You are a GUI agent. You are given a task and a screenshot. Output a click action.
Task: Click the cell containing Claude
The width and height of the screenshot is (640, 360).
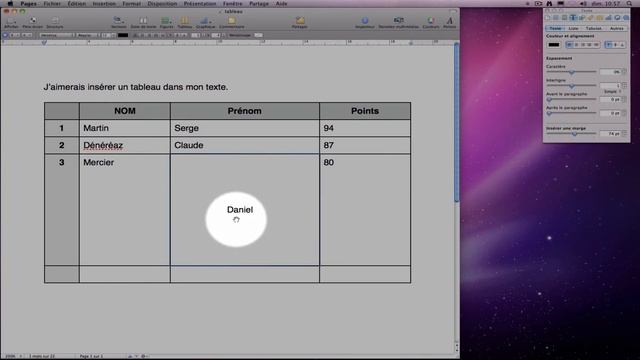pyautogui.click(x=244, y=145)
